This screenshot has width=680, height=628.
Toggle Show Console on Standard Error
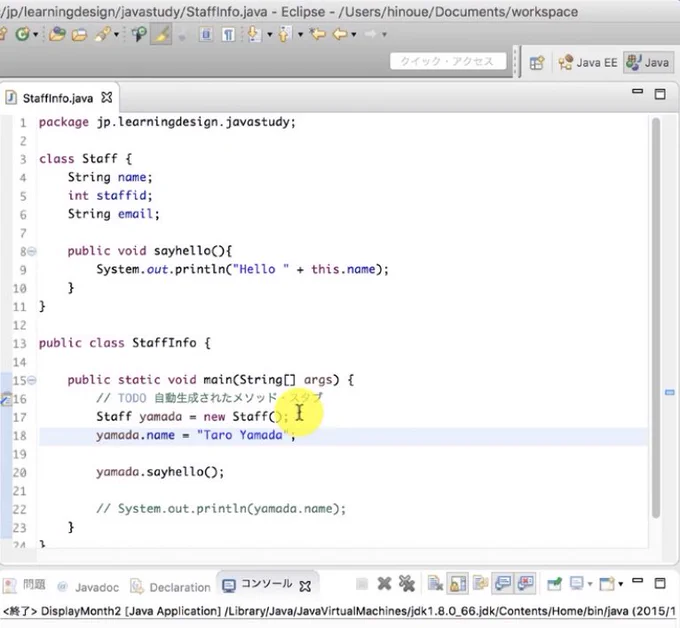point(526,584)
